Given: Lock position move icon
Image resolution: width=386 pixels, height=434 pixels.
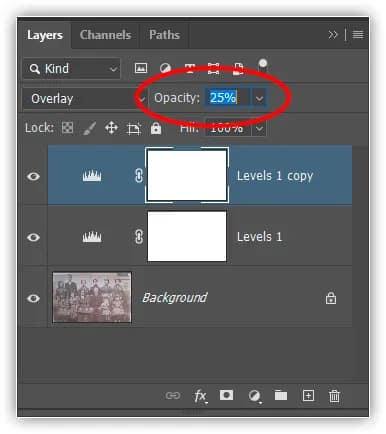Looking at the screenshot, I should 111,128.
